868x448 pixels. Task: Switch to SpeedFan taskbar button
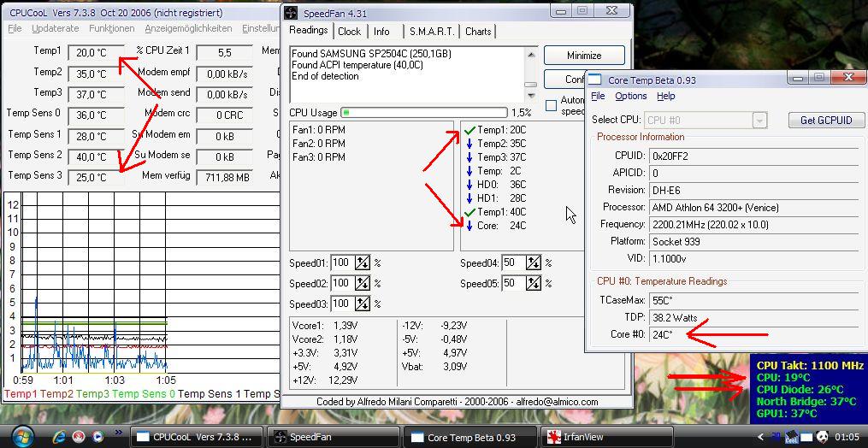click(333, 437)
